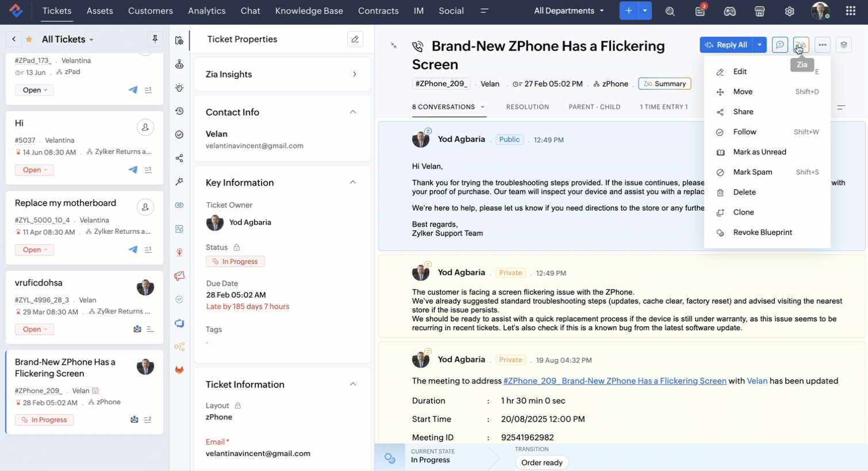Click the Late by 185 days 7 hours text

click(x=248, y=307)
